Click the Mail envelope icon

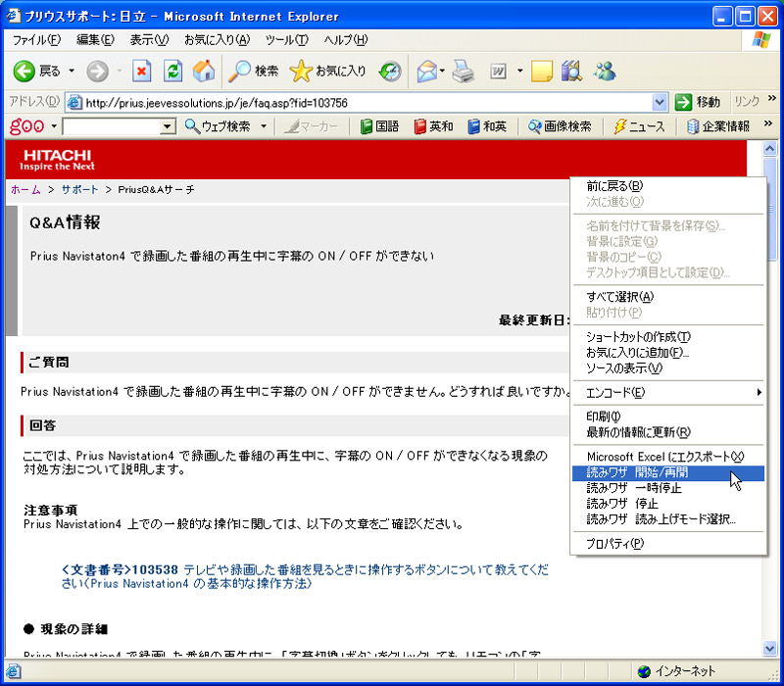tap(426, 71)
